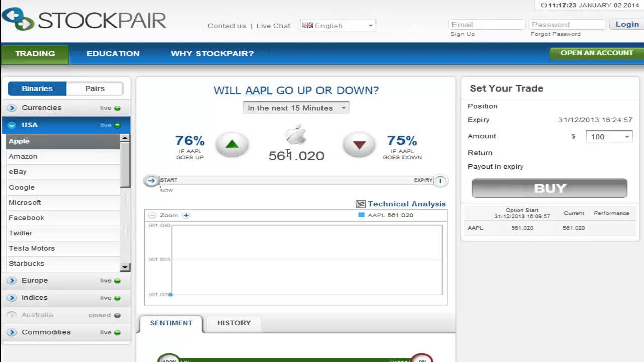Viewport: 644px width, 362px height.
Task: Select Tesla Motors in the asset list
Action: coord(63,248)
